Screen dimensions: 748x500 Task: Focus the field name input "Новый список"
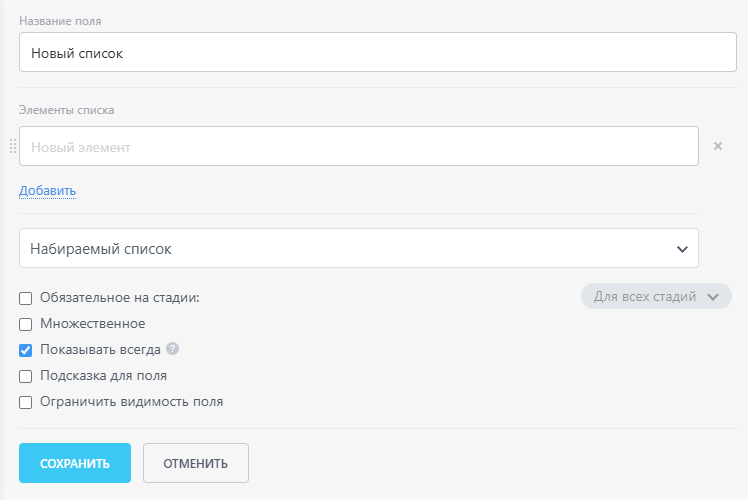pyautogui.click(x=377, y=52)
